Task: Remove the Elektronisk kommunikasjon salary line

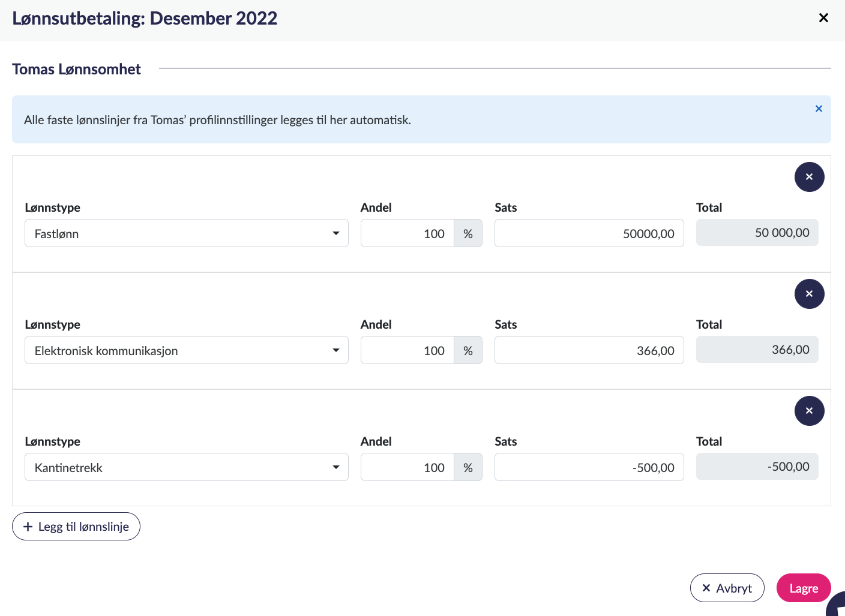Action: tap(809, 294)
